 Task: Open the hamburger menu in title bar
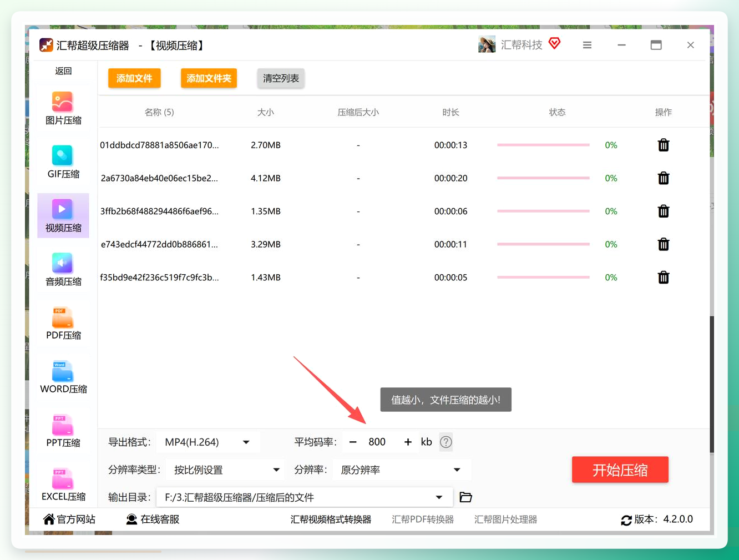[x=587, y=46]
